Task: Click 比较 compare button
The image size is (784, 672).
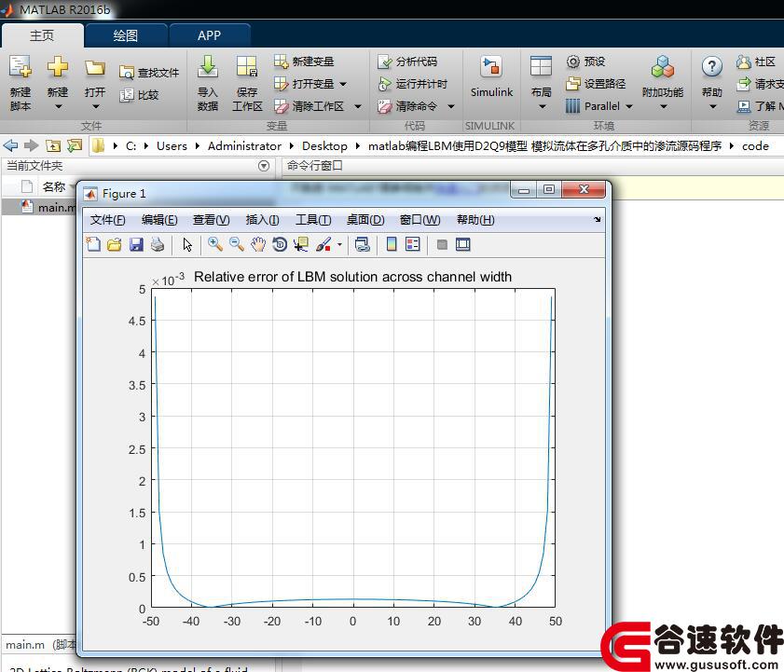Action: (140, 95)
